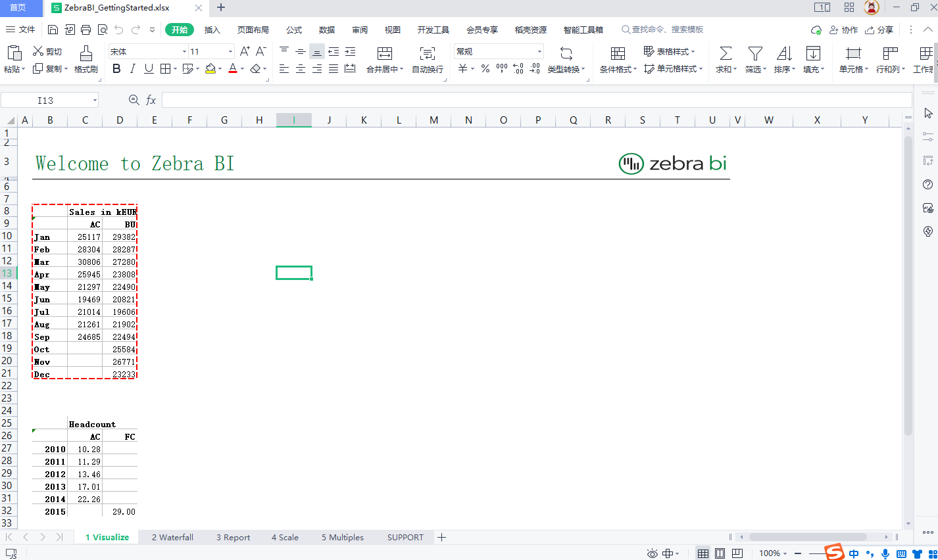Toggle Underline formatting
The height and width of the screenshot is (560, 938).
click(149, 68)
